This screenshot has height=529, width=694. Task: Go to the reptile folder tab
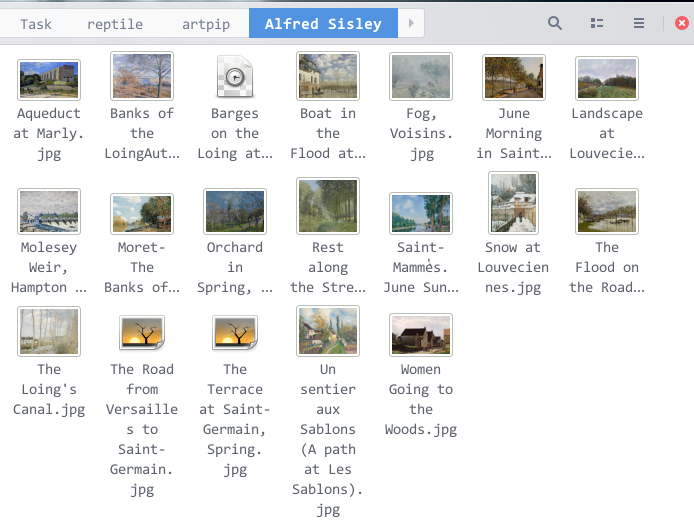(x=114, y=23)
